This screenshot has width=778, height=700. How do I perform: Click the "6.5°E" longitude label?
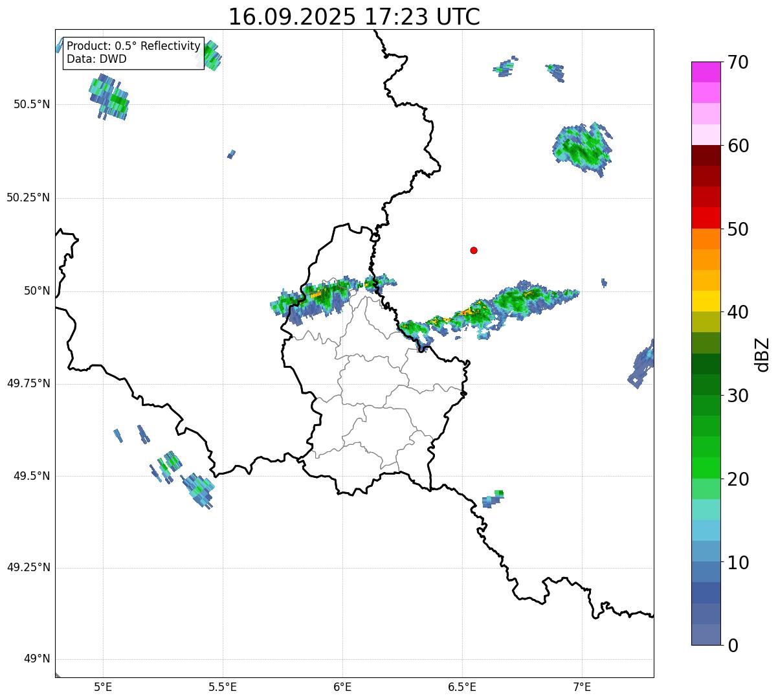(462, 687)
